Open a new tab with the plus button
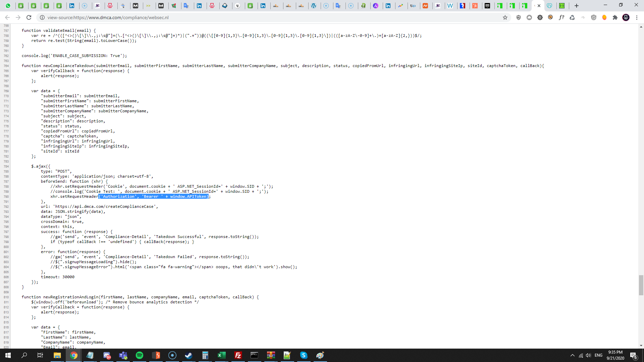Image resolution: width=644 pixels, height=362 pixels. (577, 6)
